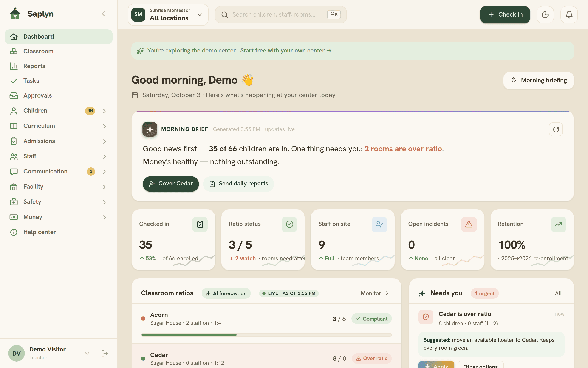Image resolution: width=588 pixels, height=368 pixels.
Task: Click the Open incidents warning icon
Action: (469, 224)
